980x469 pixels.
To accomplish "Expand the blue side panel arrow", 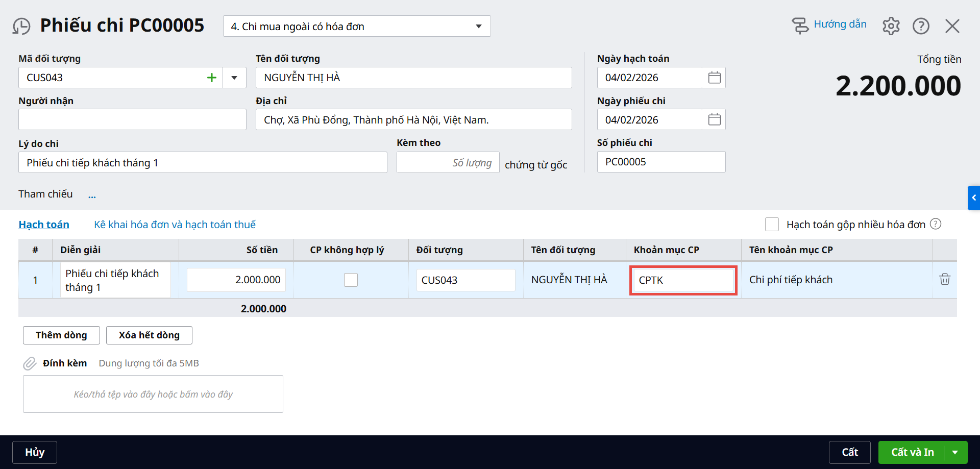I will 974,198.
